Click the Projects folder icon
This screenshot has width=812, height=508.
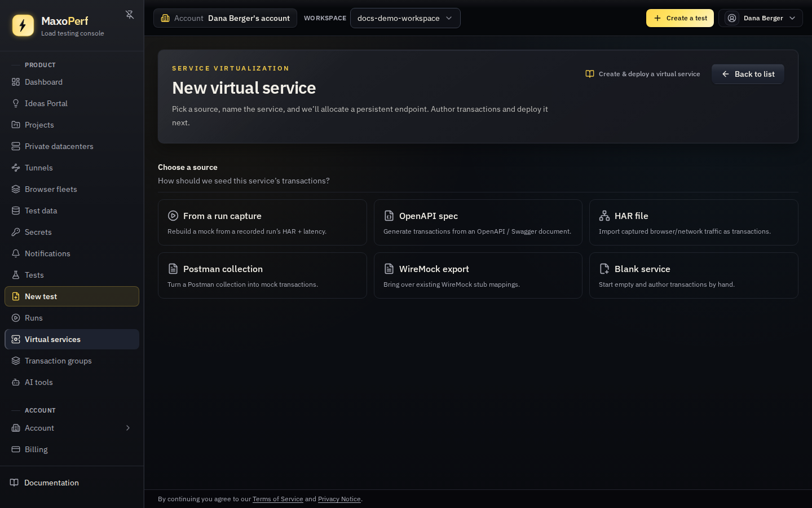[x=16, y=125]
